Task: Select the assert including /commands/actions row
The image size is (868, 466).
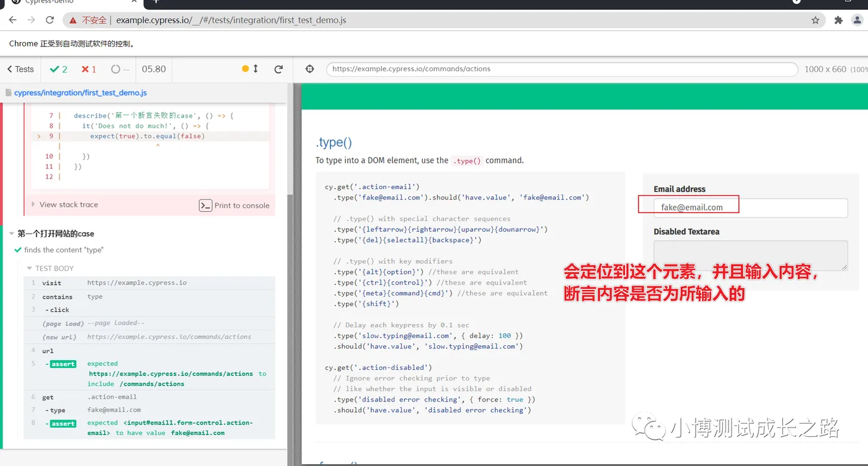Action: [x=149, y=374]
